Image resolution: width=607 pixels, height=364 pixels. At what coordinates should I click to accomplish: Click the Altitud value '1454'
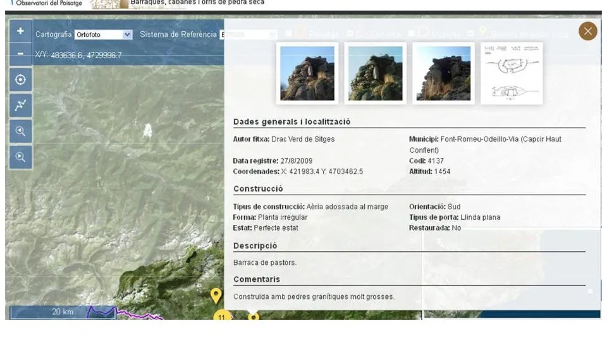[442, 171]
